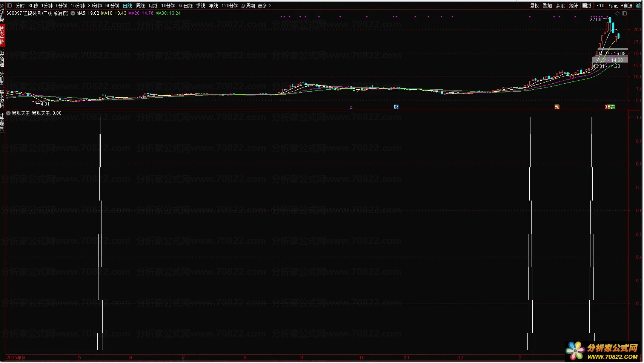Click the 预 forecast event marker
644x363 pixels.
557,107
